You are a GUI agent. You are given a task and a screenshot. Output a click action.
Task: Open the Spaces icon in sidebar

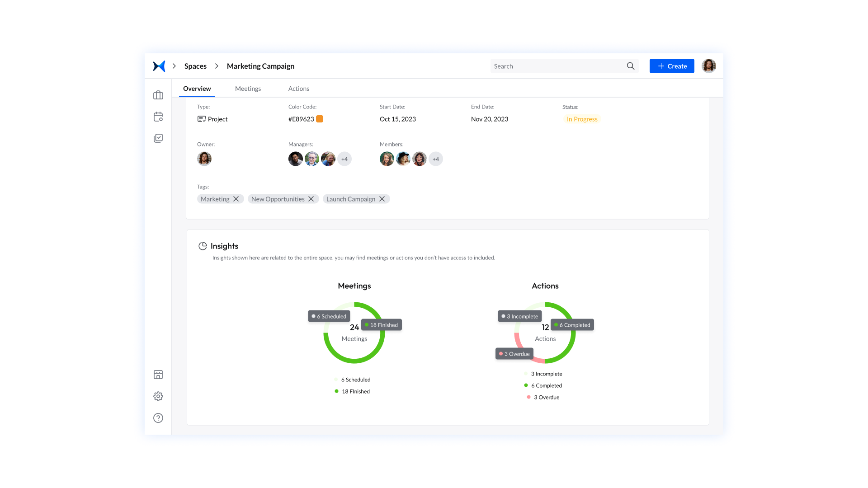pyautogui.click(x=158, y=95)
